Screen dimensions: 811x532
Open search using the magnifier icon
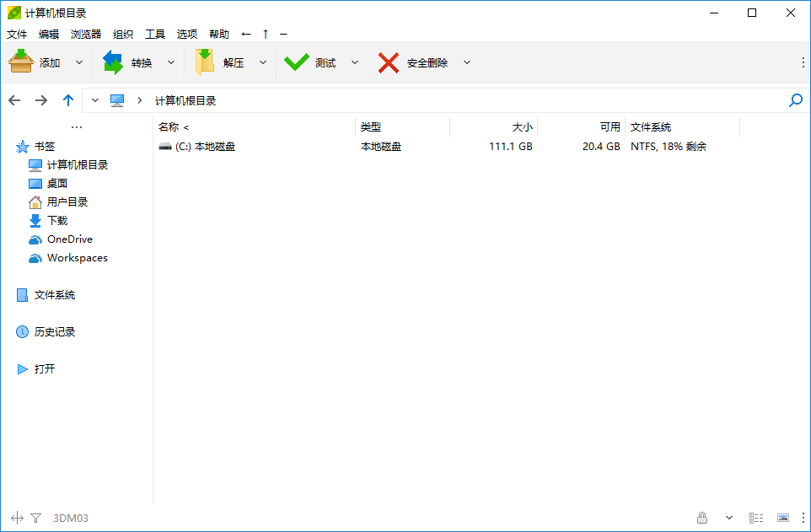(795, 100)
